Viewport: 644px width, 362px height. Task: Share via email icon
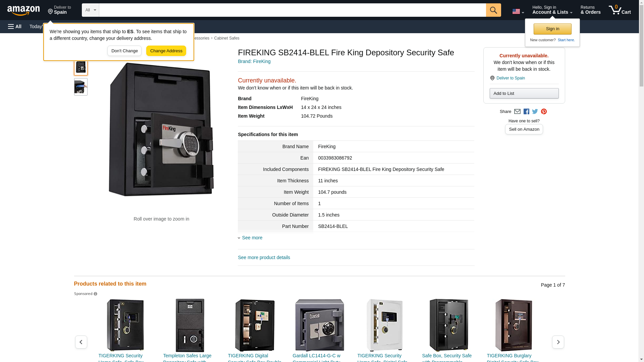pos(517,112)
